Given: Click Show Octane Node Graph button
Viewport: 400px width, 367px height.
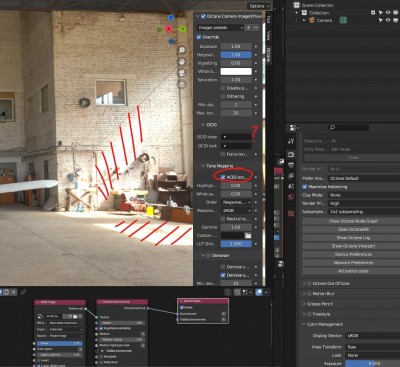Looking at the screenshot, I should coord(353,221).
